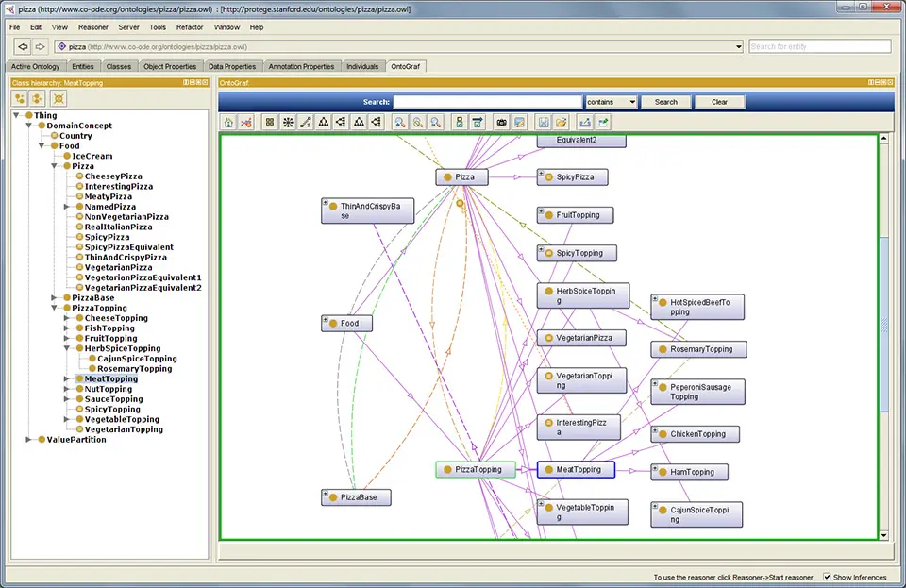Image resolution: width=906 pixels, height=588 pixels.
Task: Collapse the HerbSpiceTopping tree node
Action: point(67,348)
